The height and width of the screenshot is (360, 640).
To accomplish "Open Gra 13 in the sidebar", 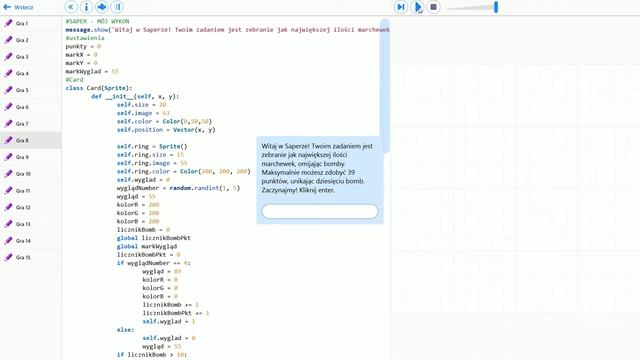I will [x=31, y=224].
